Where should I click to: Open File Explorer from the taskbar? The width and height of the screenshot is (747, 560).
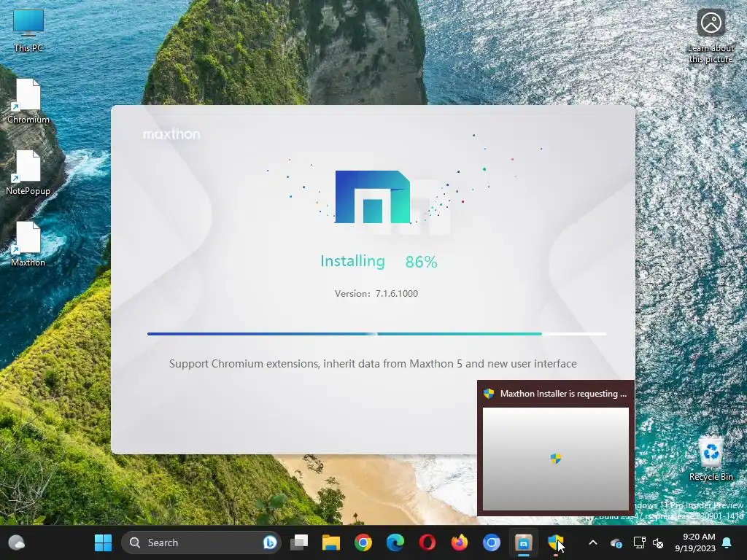tap(331, 542)
